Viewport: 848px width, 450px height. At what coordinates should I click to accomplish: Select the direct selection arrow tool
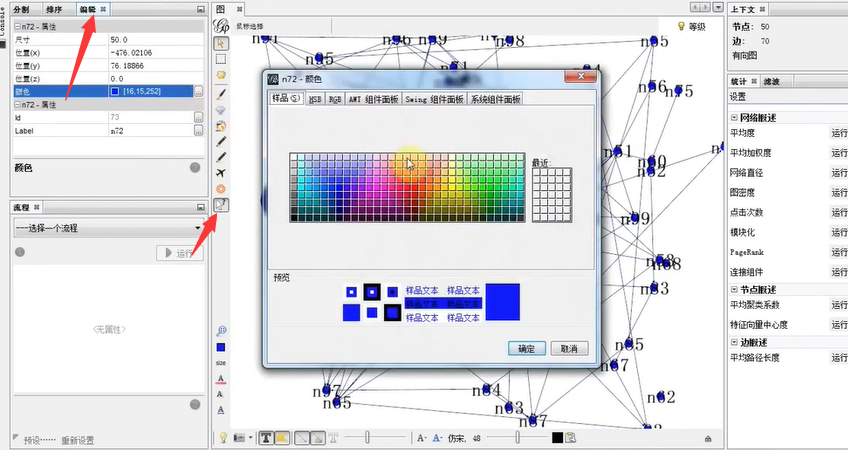click(x=221, y=43)
